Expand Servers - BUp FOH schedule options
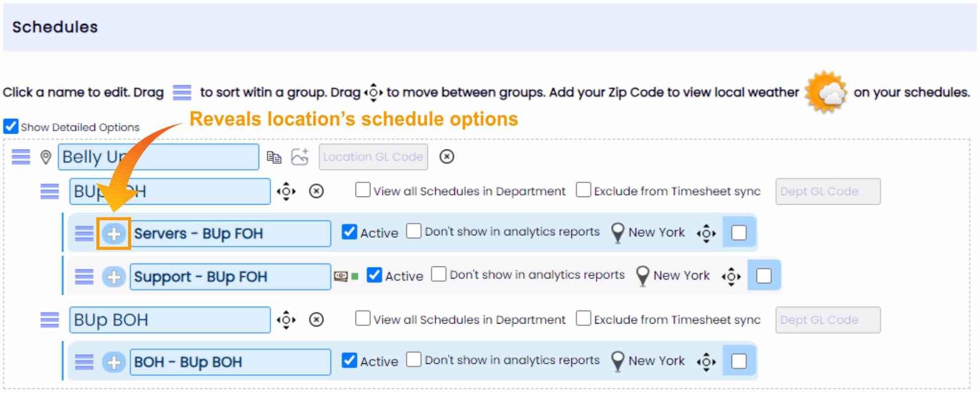 (x=114, y=234)
